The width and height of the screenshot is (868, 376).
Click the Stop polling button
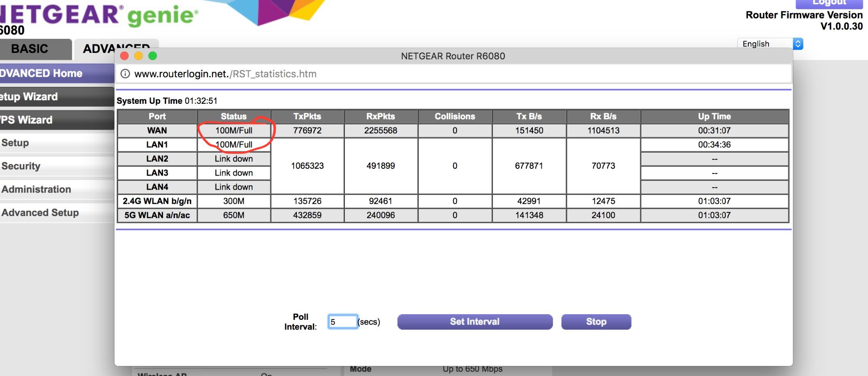(596, 322)
